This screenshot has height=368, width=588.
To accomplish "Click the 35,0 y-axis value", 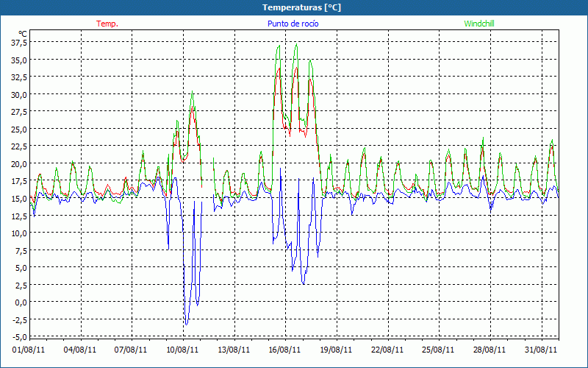I will point(20,60).
